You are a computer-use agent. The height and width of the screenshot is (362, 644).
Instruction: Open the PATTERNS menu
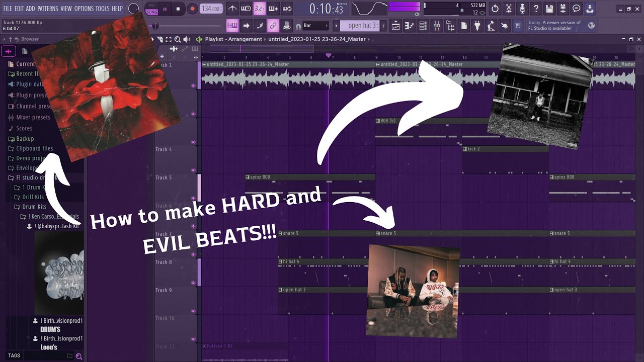47,9
